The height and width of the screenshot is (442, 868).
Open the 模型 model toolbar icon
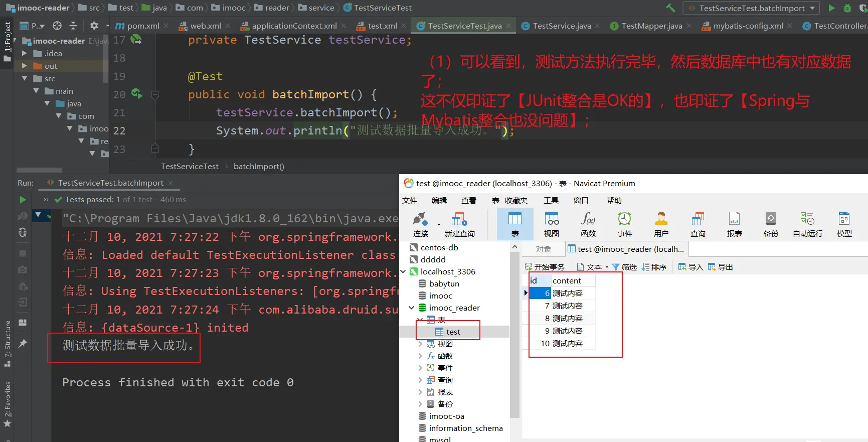click(844, 224)
